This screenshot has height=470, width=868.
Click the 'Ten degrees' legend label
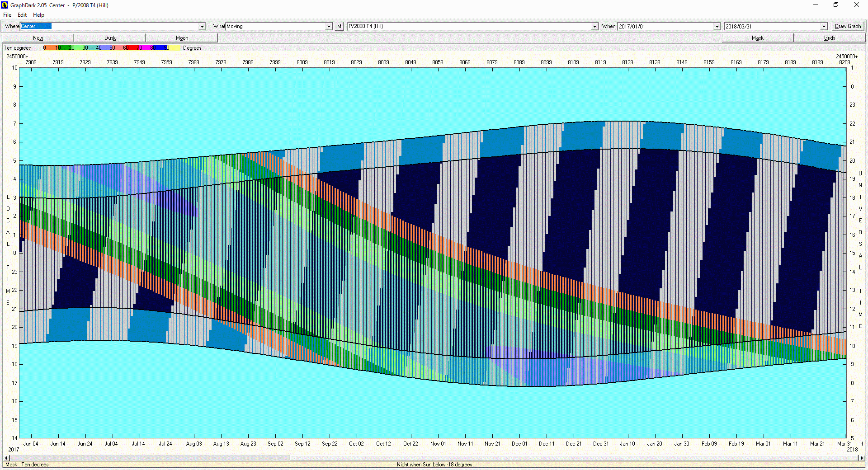(18, 48)
